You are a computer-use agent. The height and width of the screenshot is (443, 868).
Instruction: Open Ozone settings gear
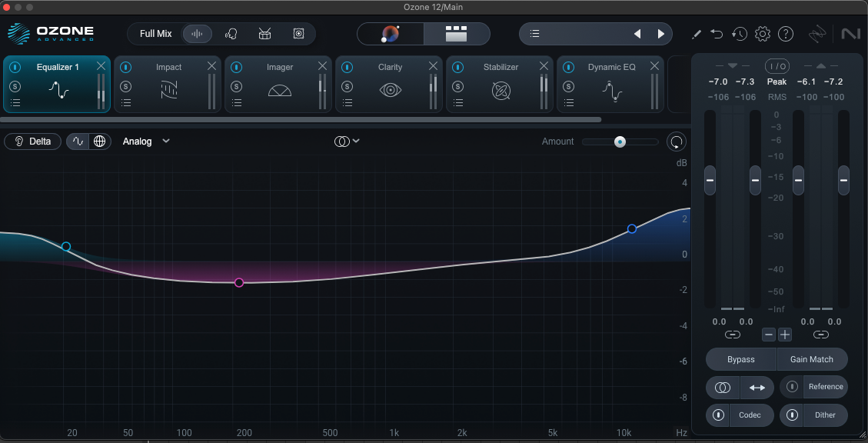tap(763, 34)
